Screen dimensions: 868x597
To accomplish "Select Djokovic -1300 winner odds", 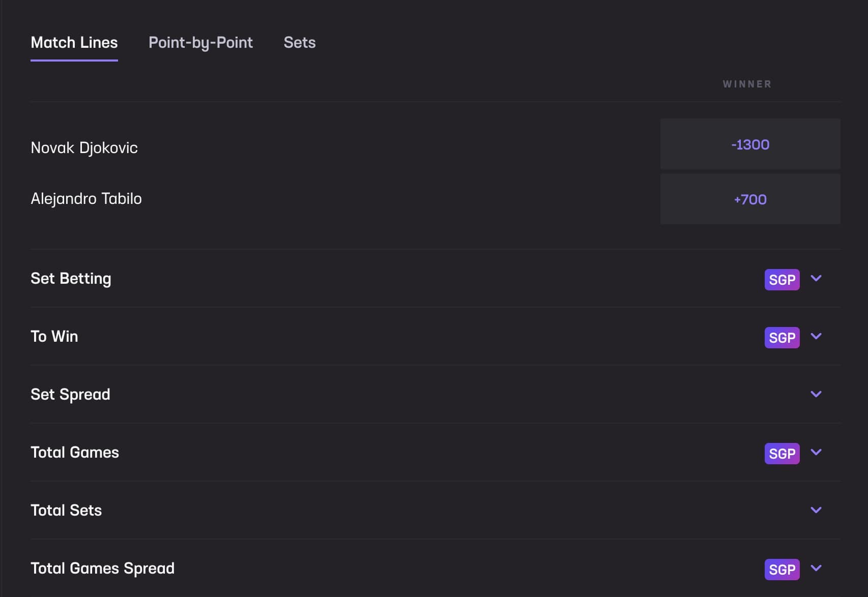I will pyautogui.click(x=750, y=144).
